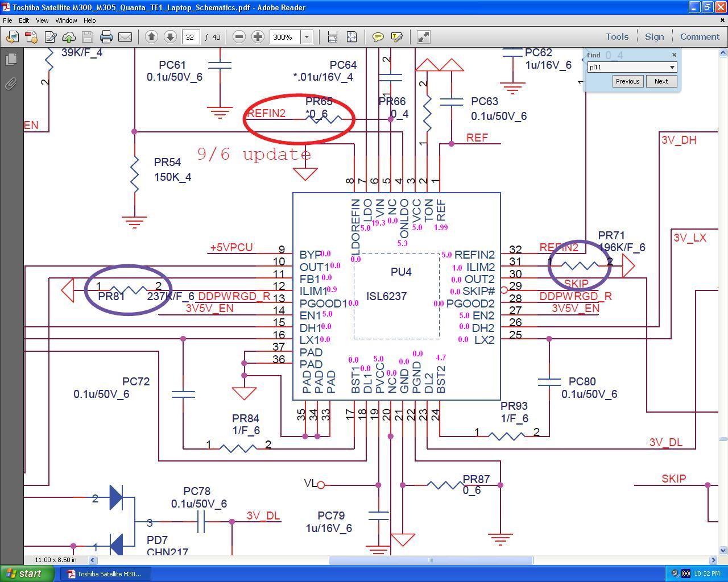Open the Help menu
Image resolution: width=728 pixels, height=582 pixels.
(90, 20)
